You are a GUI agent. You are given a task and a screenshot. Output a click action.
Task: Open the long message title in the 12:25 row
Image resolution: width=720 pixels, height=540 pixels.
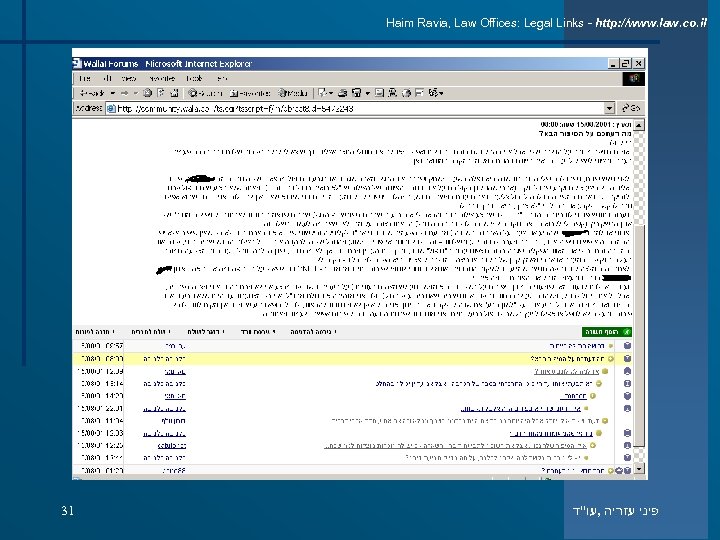(x=456, y=445)
